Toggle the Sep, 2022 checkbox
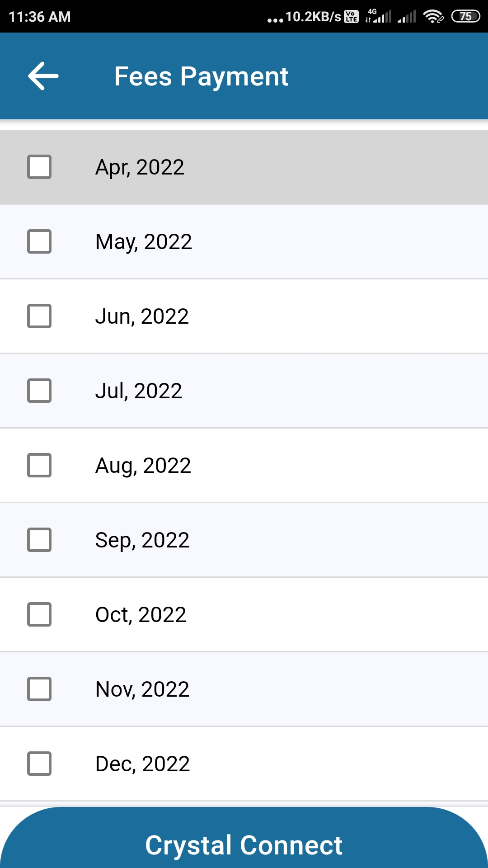 tap(39, 540)
